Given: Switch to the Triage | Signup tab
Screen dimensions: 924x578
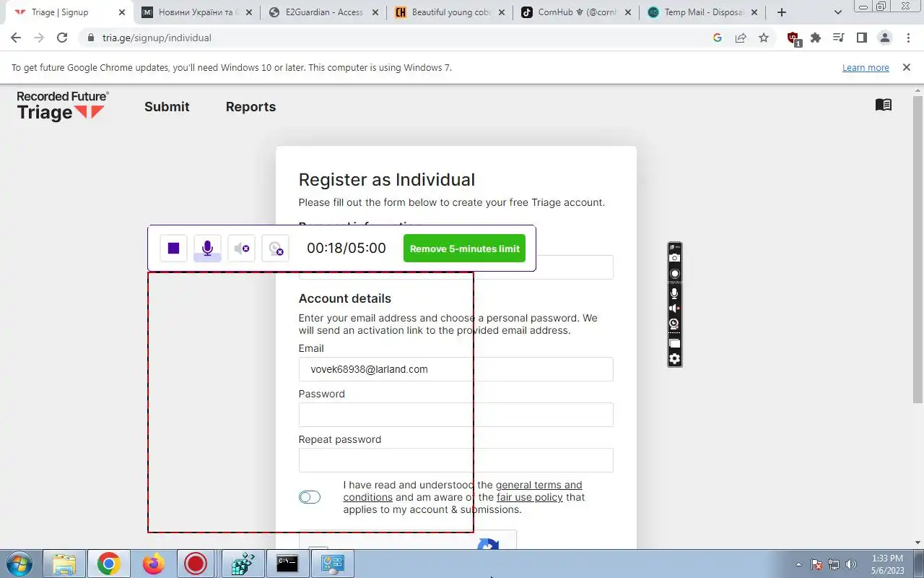Looking at the screenshot, I should point(69,12).
